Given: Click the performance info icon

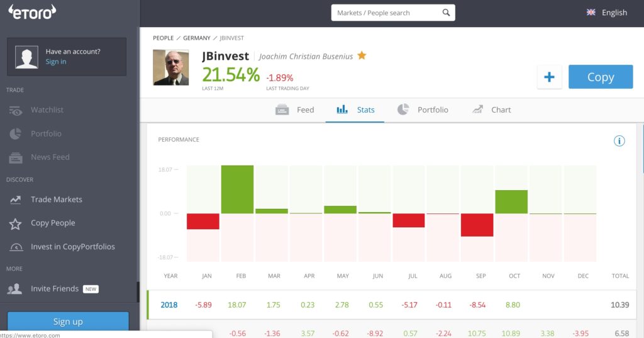Looking at the screenshot, I should coord(619,141).
